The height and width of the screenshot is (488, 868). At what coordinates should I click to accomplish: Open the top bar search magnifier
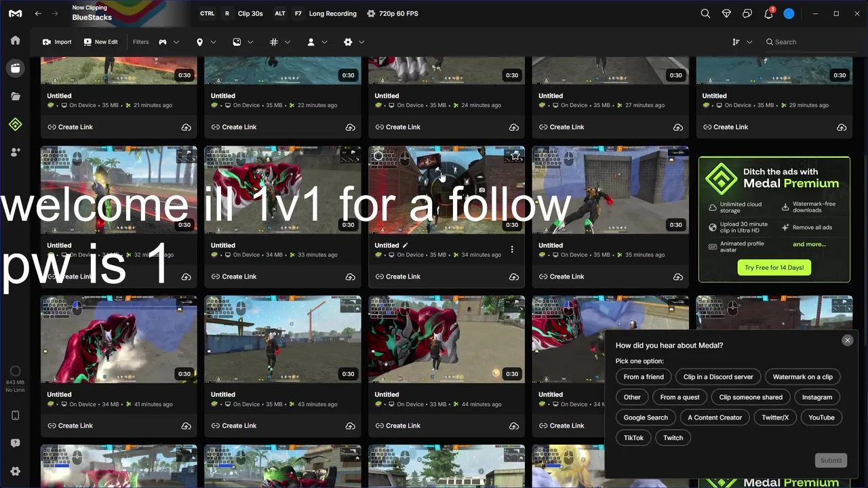[x=705, y=14]
